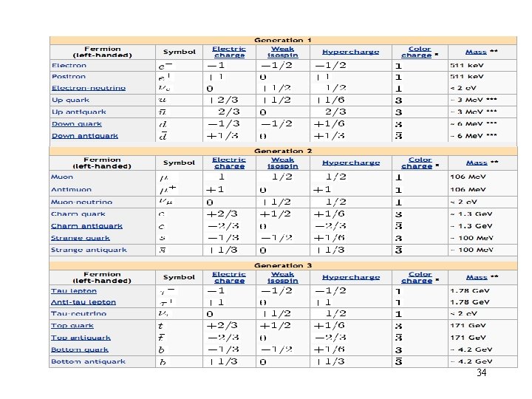This screenshot has height=399, width=532.
Task: Open the Bottom quark link
Action: pos(80,349)
